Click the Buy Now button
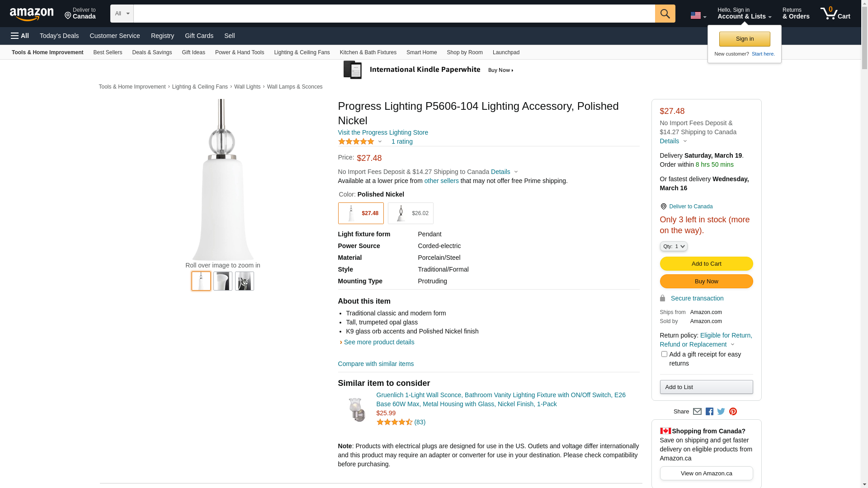This screenshot has height=488, width=868. click(706, 282)
